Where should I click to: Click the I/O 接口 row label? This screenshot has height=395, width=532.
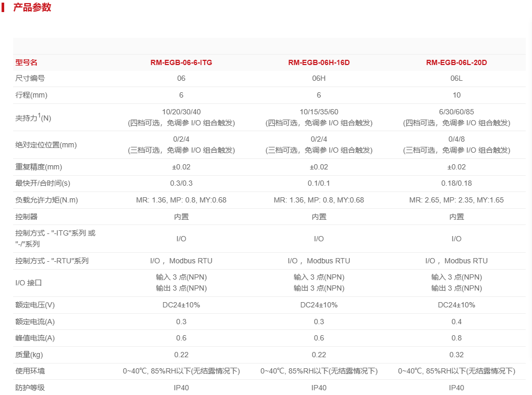[28, 283]
